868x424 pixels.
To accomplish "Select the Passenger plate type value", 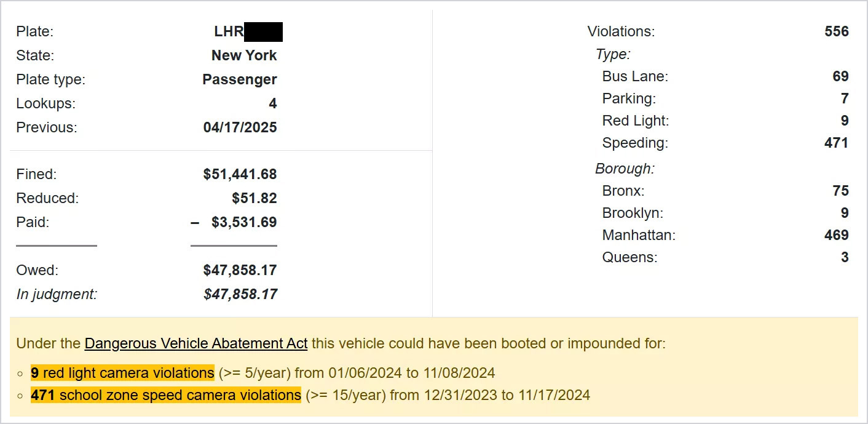I will point(239,79).
